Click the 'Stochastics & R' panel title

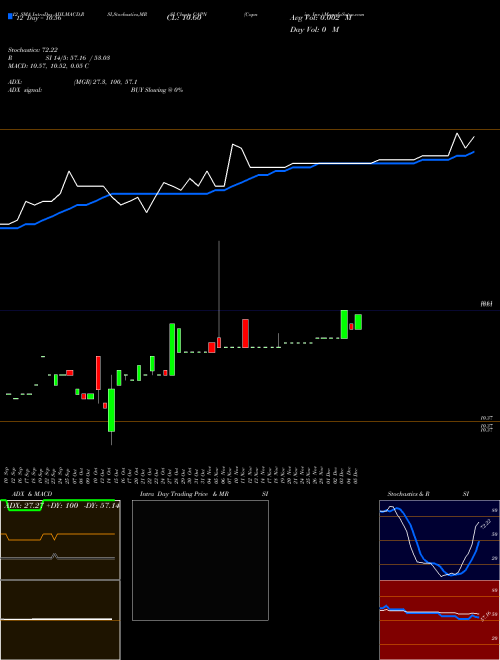(x=408, y=494)
